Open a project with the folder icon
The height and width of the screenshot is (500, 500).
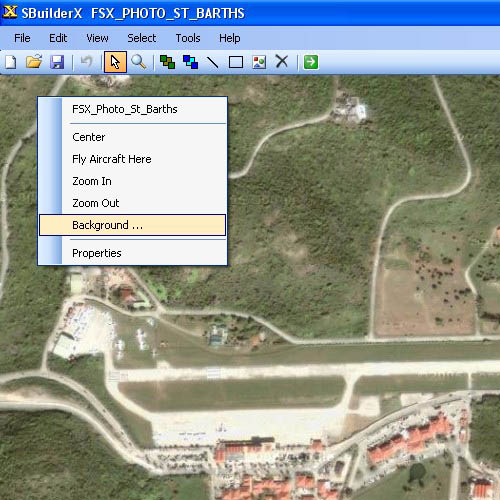pos(34,62)
